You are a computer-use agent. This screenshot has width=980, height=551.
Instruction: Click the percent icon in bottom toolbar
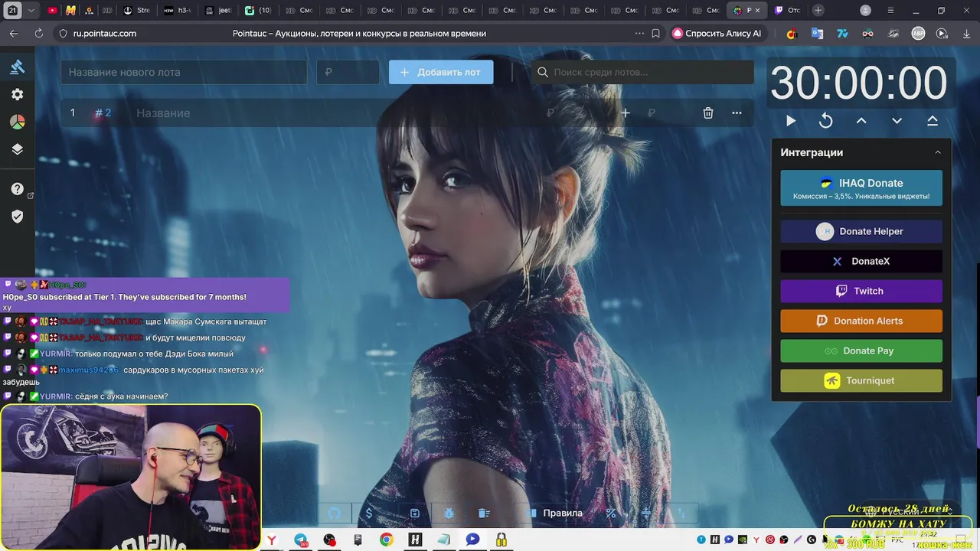(x=611, y=513)
